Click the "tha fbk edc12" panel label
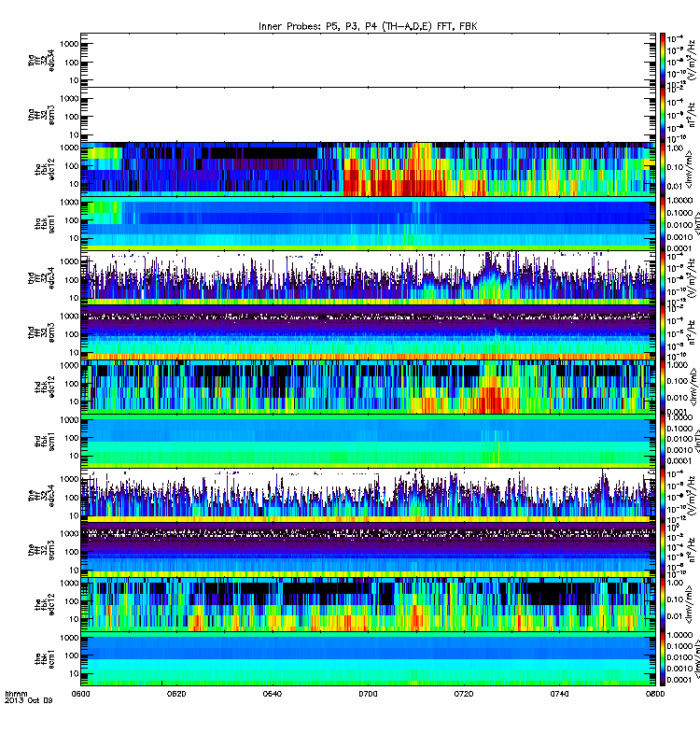The height and width of the screenshot is (747, 700). (45, 169)
